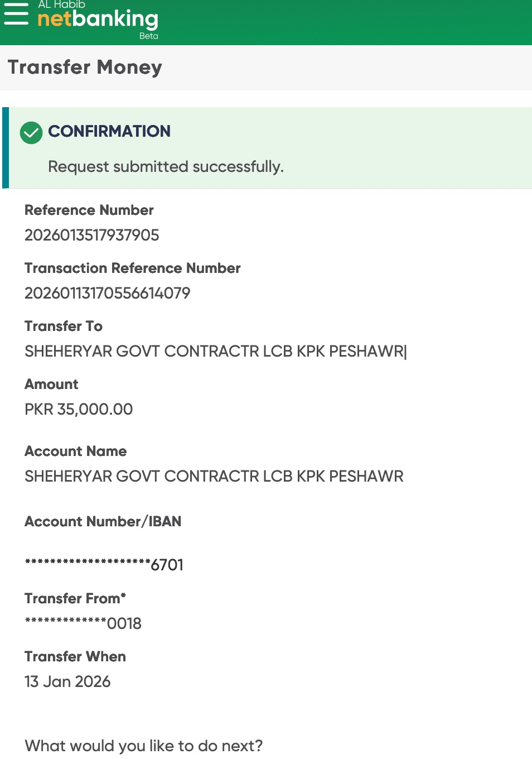Click the 'What would you like to do next?' text
The image size is (532, 759).
click(x=144, y=746)
